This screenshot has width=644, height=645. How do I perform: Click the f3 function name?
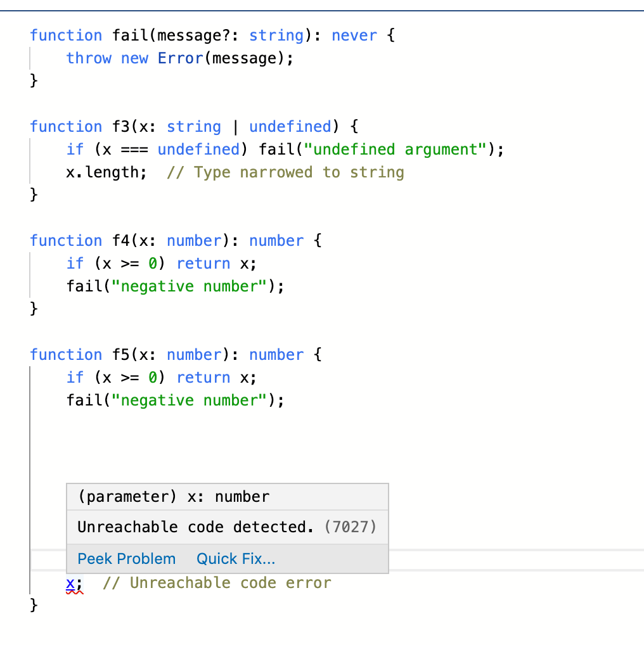pos(121,127)
